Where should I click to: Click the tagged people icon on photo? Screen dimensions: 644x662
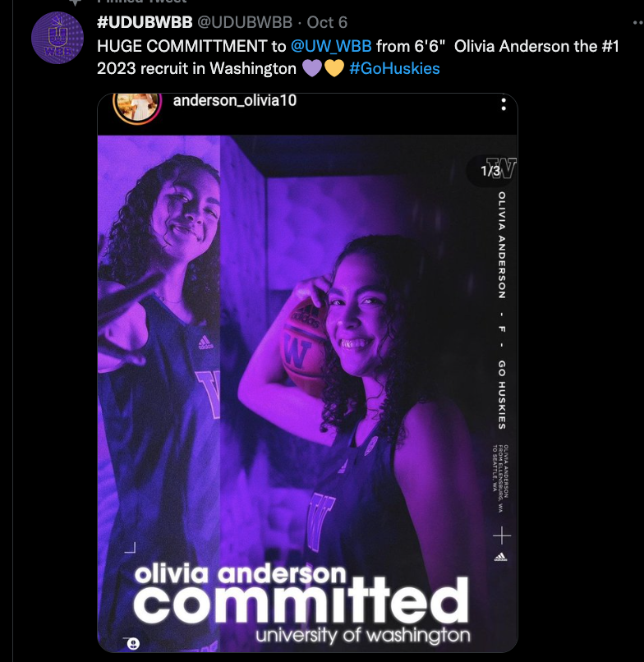[x=133, y=643]
